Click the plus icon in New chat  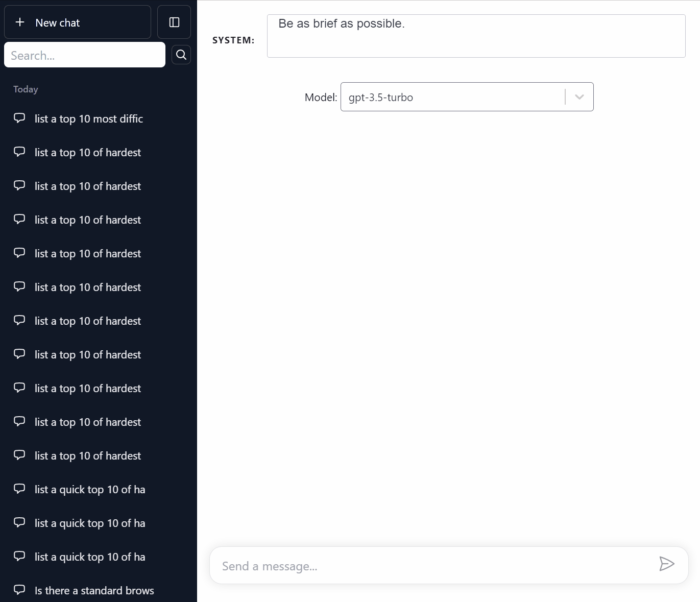point(20,22)
